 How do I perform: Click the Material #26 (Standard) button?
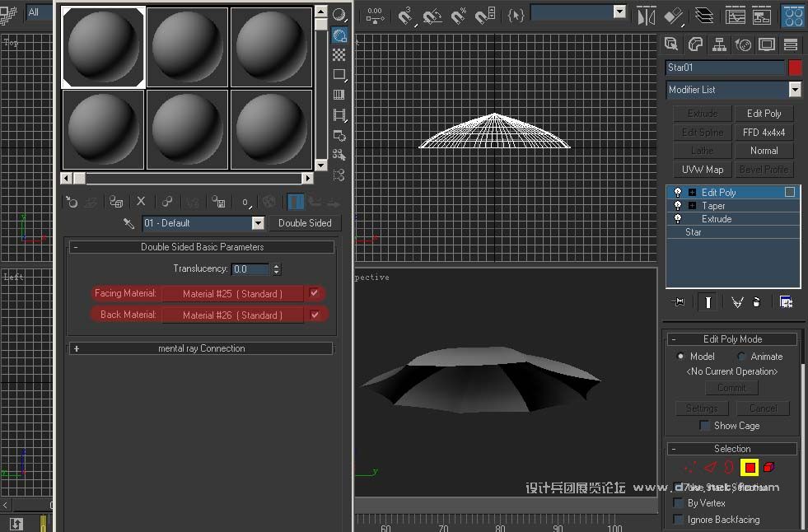click(232, 315)
